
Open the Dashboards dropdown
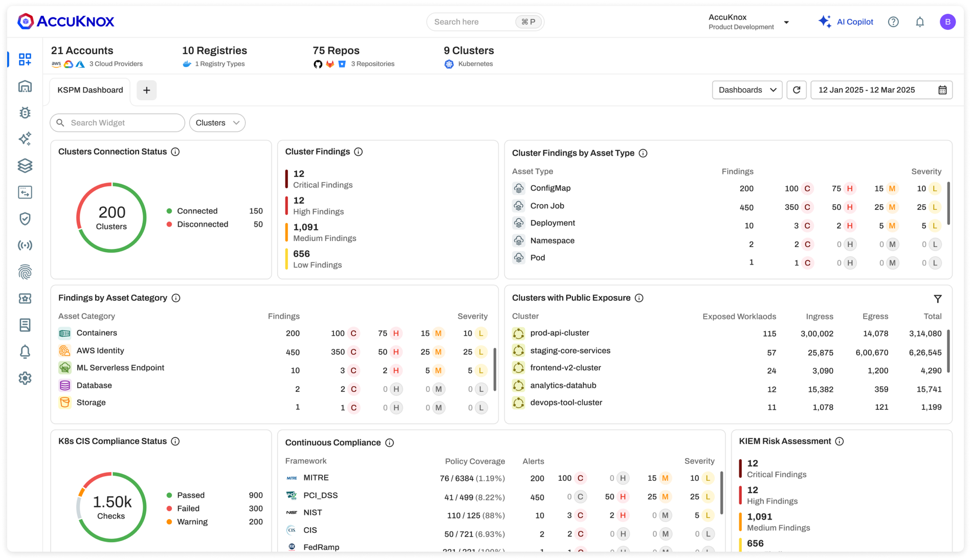(x=747, y=89)
